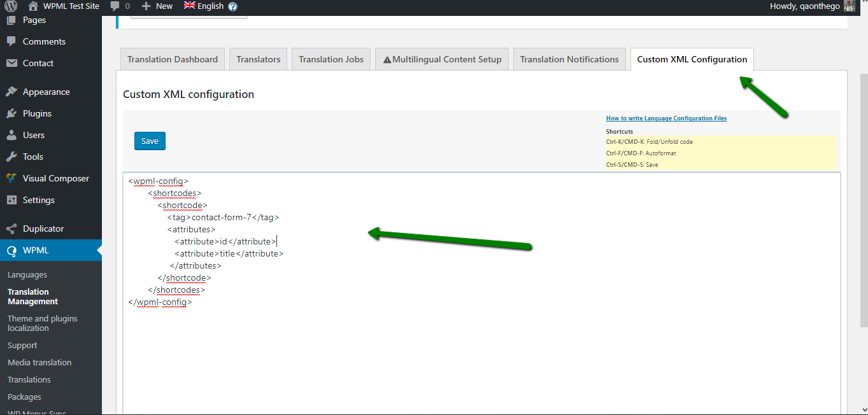Image resolution: width=868 pixels, height=415 pixels.
Task: Switch to Translation Notifications tab
Action: pyautogui.click(x=569, y=59)
